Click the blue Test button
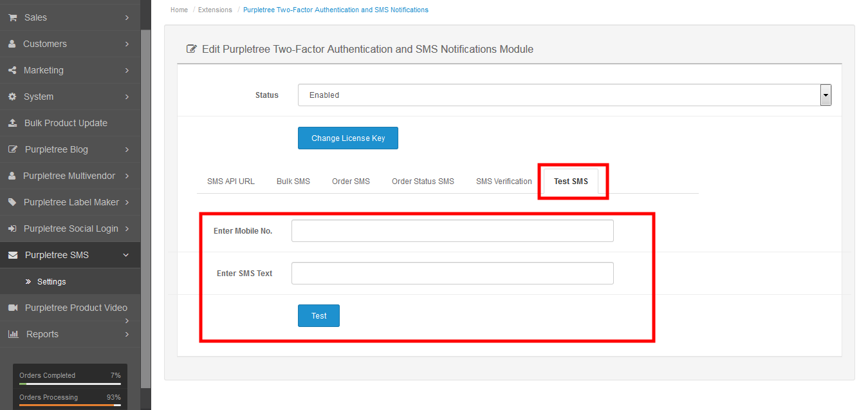The image size is (868, 410). coord(319,315)
